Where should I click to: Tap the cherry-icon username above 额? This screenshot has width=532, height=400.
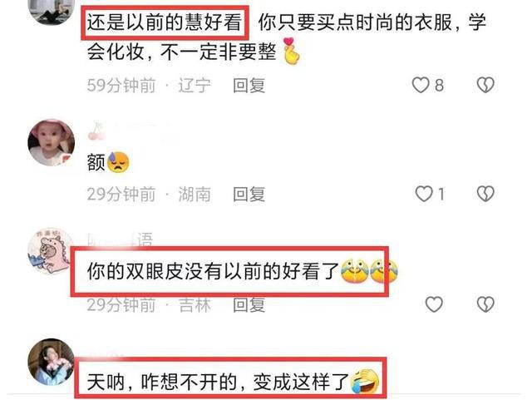(x=129, y=132)
